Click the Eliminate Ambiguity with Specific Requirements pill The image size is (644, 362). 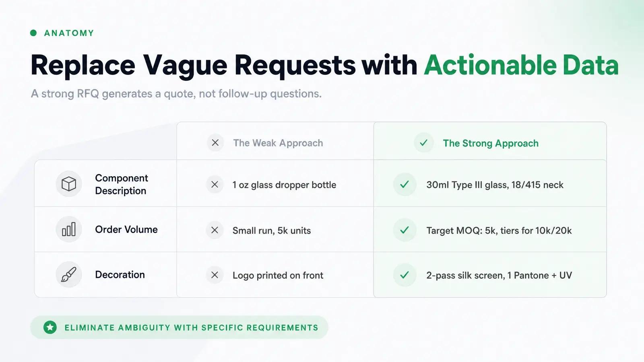[x=180, y=327]
